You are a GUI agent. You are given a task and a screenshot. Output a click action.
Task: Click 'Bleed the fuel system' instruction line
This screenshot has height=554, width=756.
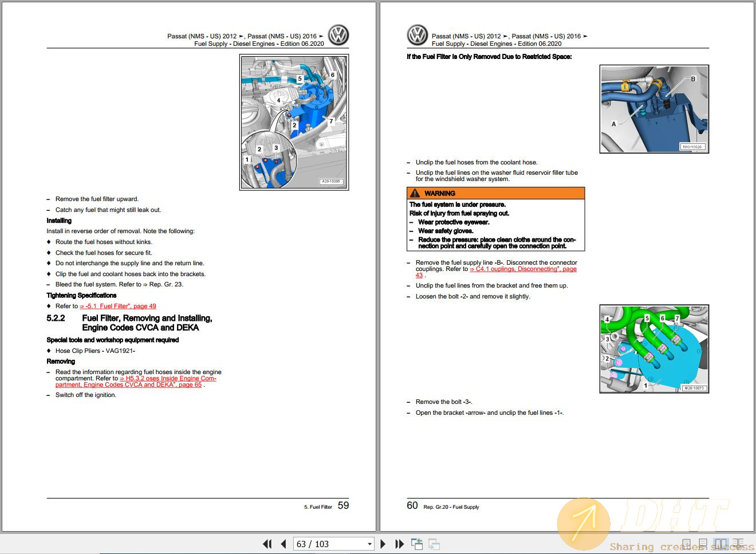pyautogui.click(x=119, y=284)
